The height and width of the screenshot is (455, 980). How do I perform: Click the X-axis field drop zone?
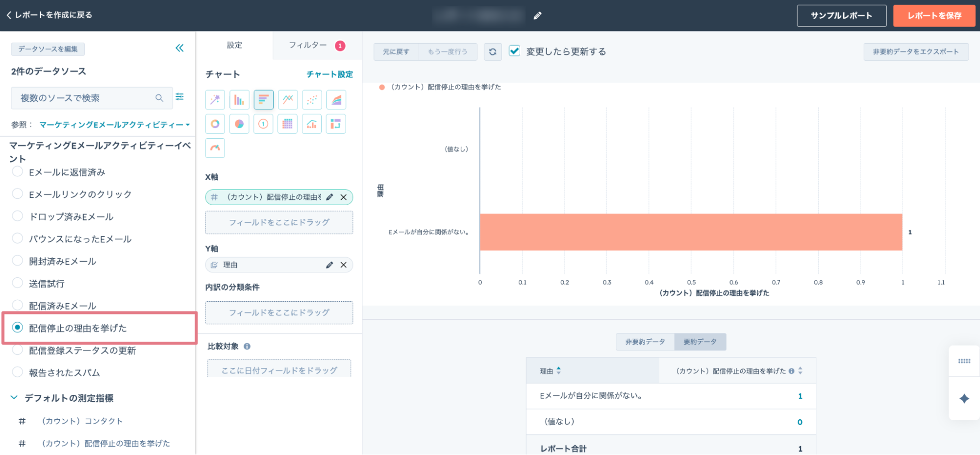coord(279,222)
